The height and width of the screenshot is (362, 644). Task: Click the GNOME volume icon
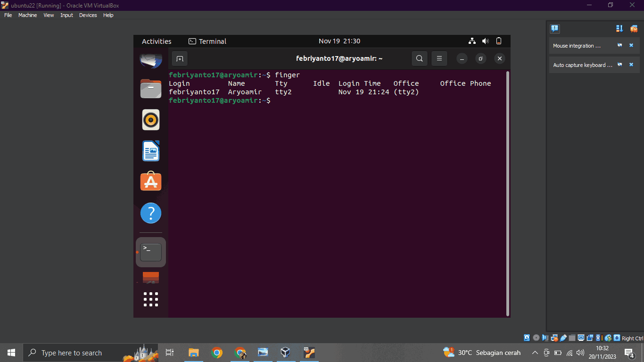click(486, 41)
